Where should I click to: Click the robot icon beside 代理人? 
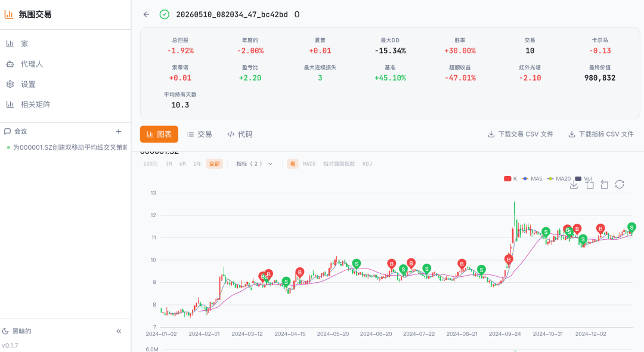[x=10, y=64]
